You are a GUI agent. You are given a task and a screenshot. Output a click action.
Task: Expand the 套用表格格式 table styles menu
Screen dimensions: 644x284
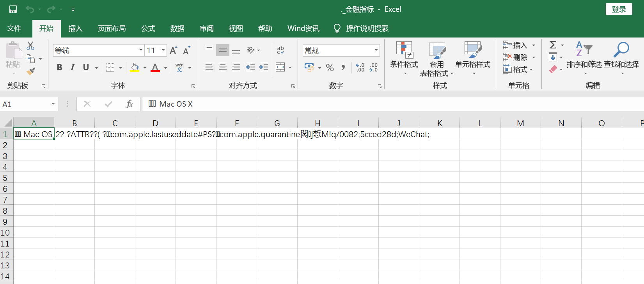coord(437,58)
